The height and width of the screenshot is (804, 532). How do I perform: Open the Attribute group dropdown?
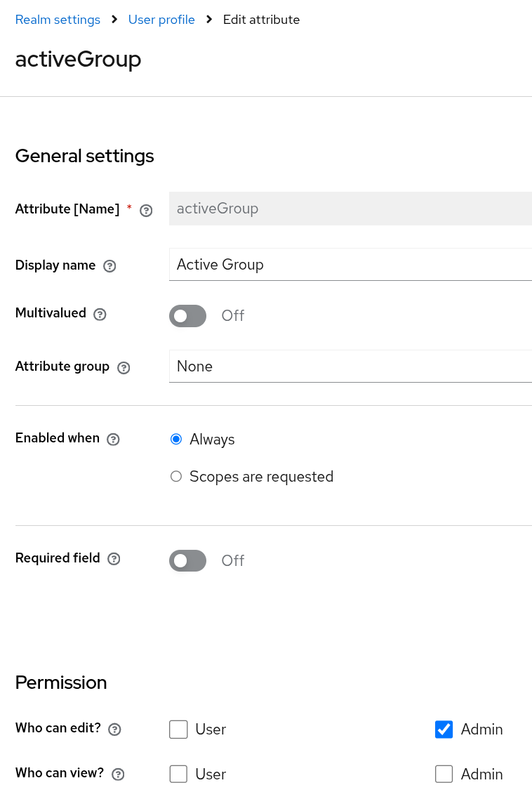pyautogui.click(x=350, y=367)
